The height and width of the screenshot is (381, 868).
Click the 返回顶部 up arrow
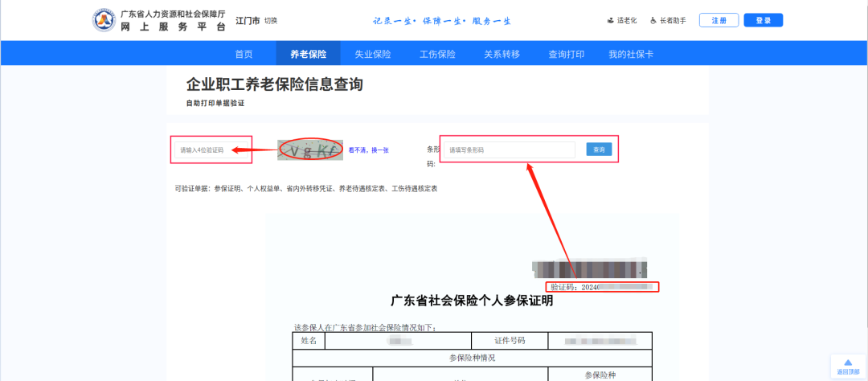(848, 363)
